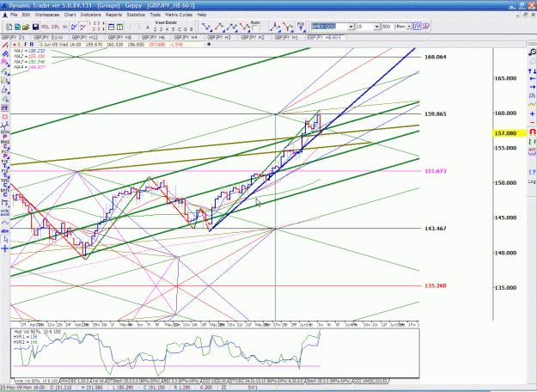This screenshot has height=392, width=537.
Task: Click the Log scale button at right
Action: (532, 181)
